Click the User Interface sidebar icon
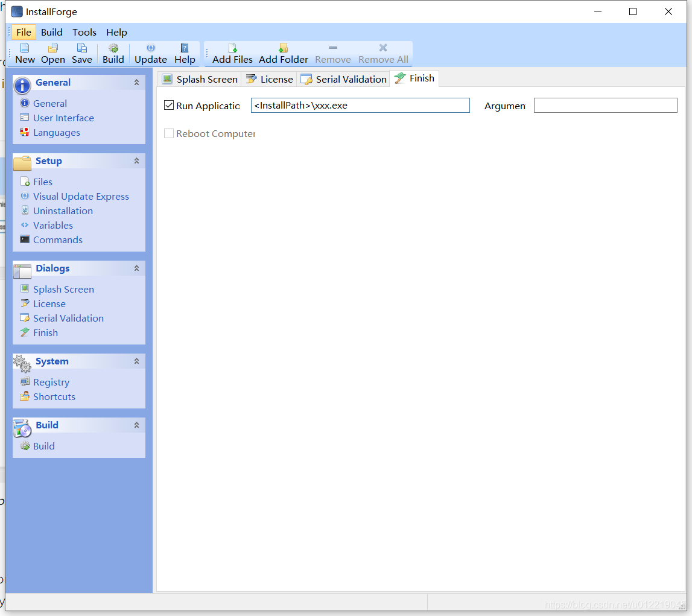 pos(25,118)
